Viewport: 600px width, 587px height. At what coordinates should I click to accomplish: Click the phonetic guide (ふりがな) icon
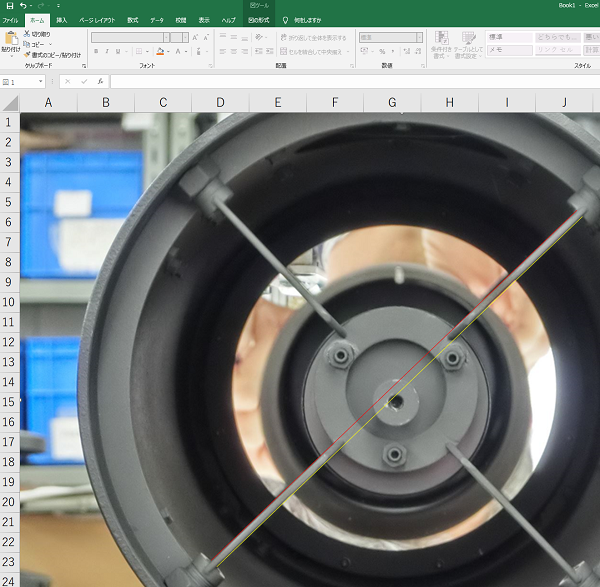(x=199, y=51)
